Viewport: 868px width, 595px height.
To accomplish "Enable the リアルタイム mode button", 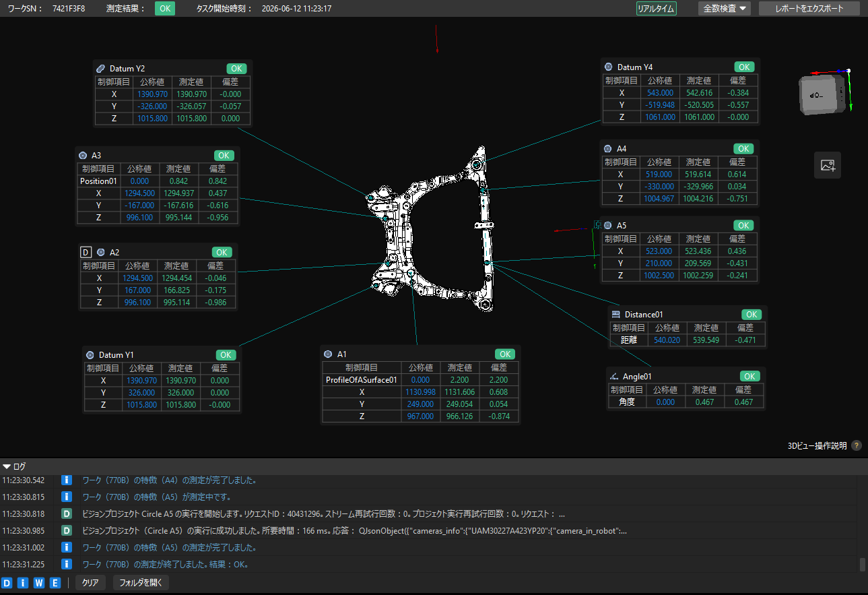I will 656,9.
